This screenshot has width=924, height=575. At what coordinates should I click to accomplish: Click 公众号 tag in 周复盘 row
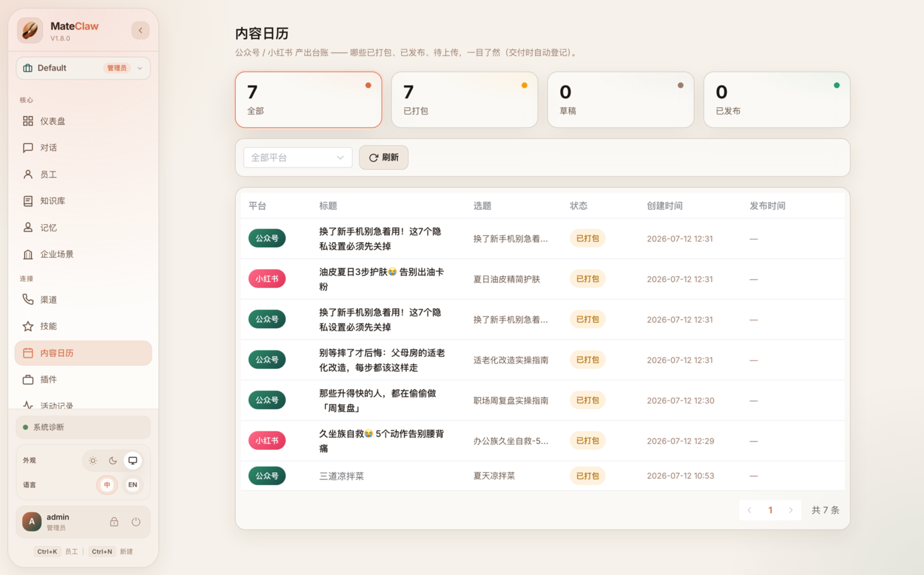point(267,400)
